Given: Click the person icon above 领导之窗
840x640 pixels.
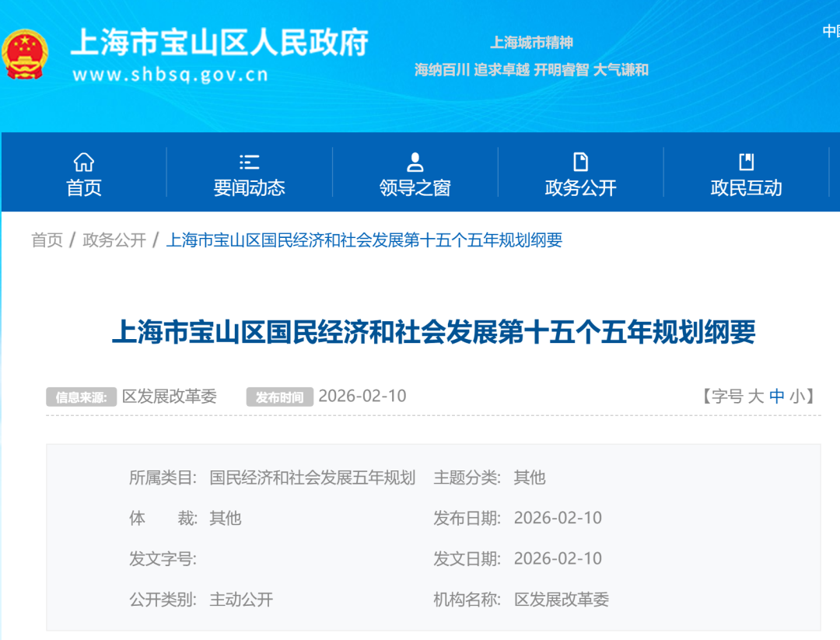Looking at the screenshot, I should (415, 162).
